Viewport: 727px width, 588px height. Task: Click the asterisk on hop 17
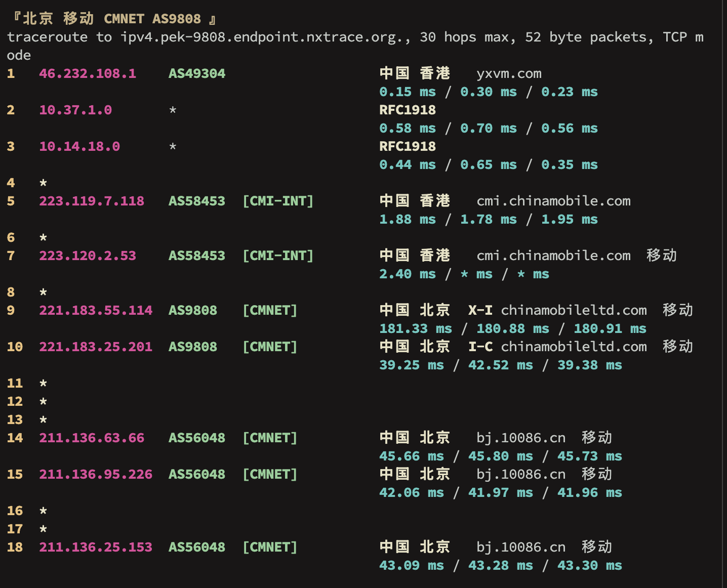43,529
